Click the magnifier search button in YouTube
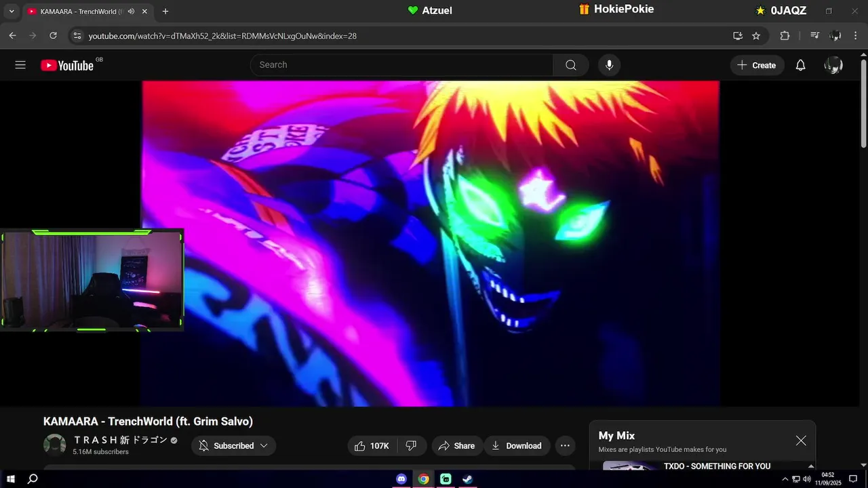Image resolution: width=868 pixels, height=488 pixels. click(x=570, y=65)
